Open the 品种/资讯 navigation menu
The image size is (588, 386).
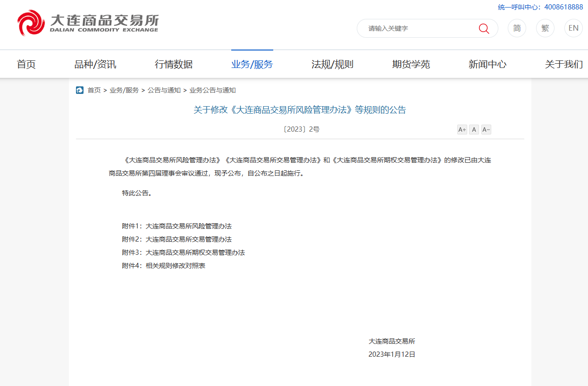tap(95, 65)
